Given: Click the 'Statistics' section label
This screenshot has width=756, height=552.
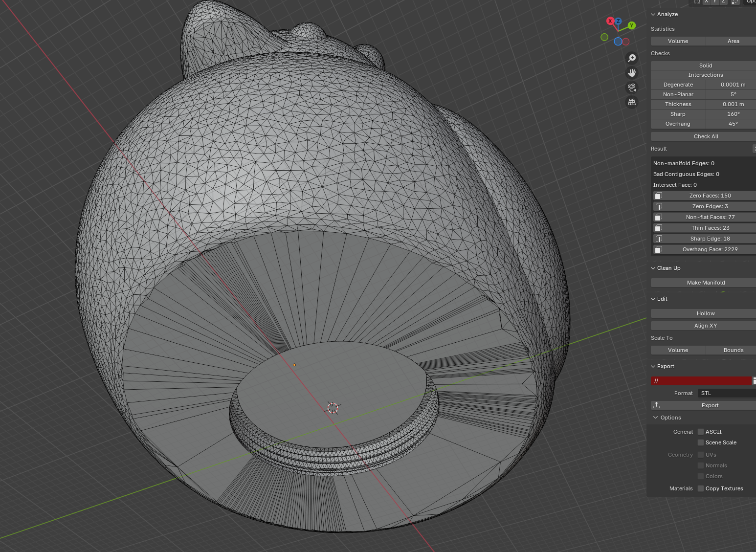Looking at the screenshot, I should [663, 29].
